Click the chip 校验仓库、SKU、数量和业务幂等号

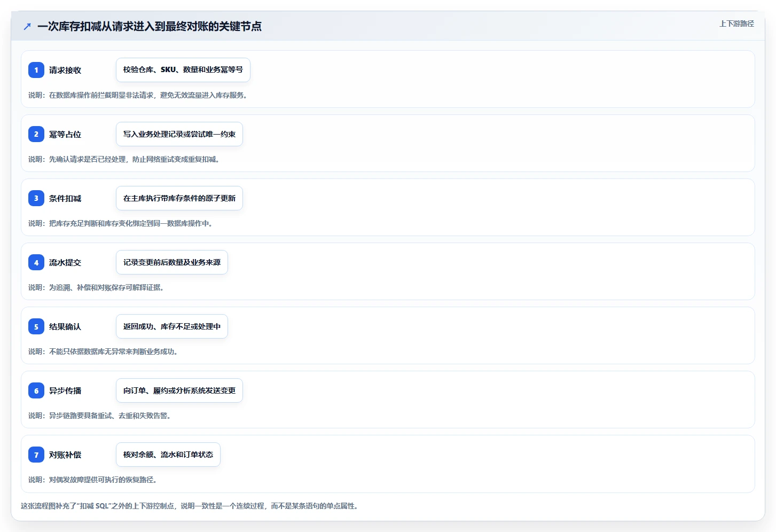(183, 70)
